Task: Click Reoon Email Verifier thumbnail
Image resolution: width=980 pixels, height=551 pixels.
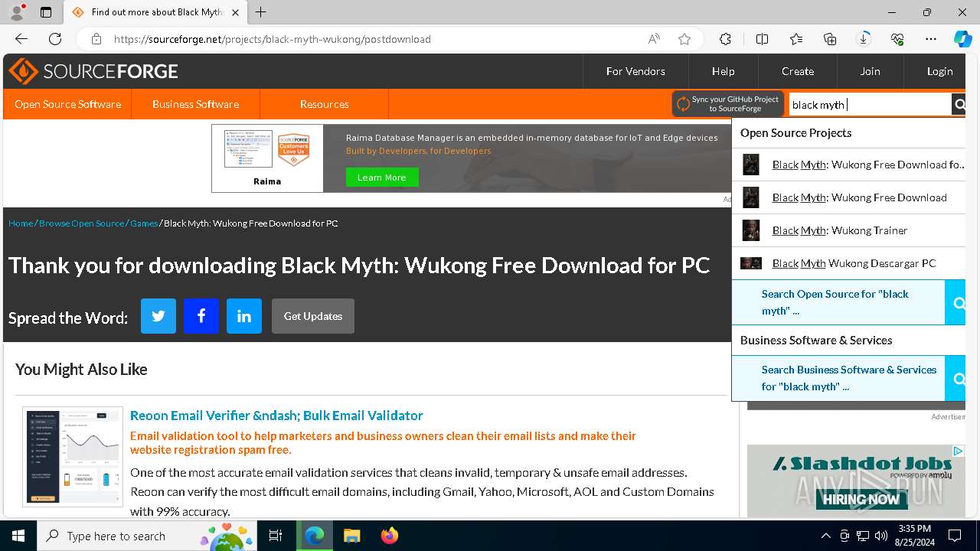Action: point(73,457)
